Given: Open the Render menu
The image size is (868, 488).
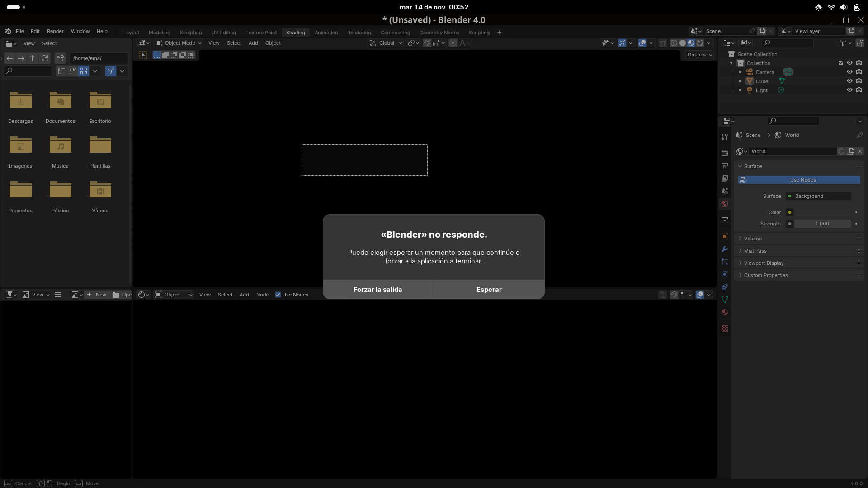Looking at the screenshot, I should click(x=55, y=31).
